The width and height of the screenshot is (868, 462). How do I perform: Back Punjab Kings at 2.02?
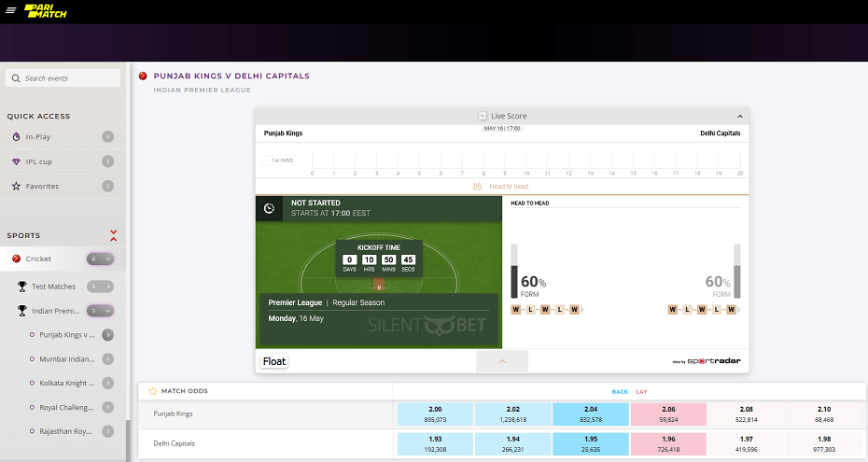pos(512,413)
